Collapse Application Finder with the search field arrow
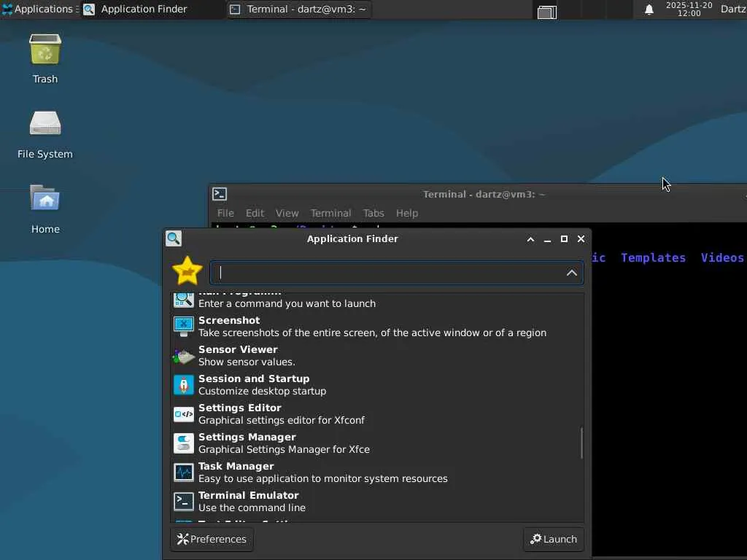747x560 pixels. [x=572, y=273]
